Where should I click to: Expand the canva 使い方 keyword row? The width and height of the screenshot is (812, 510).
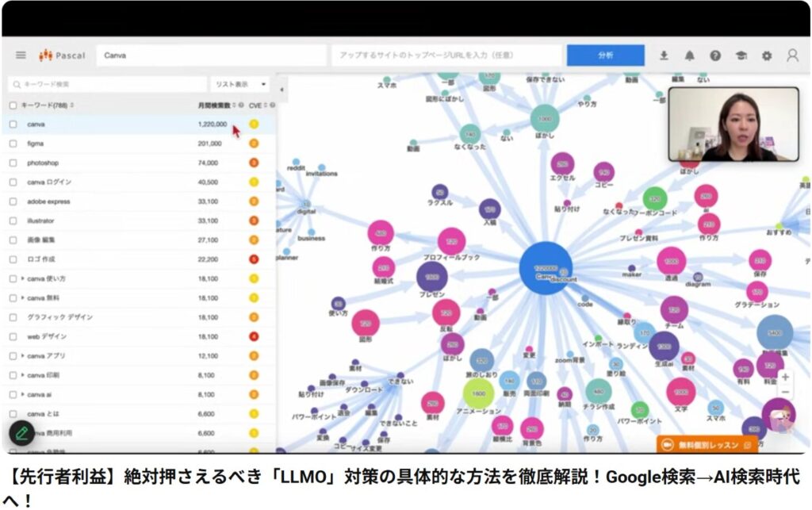click(x=23, y=278)
